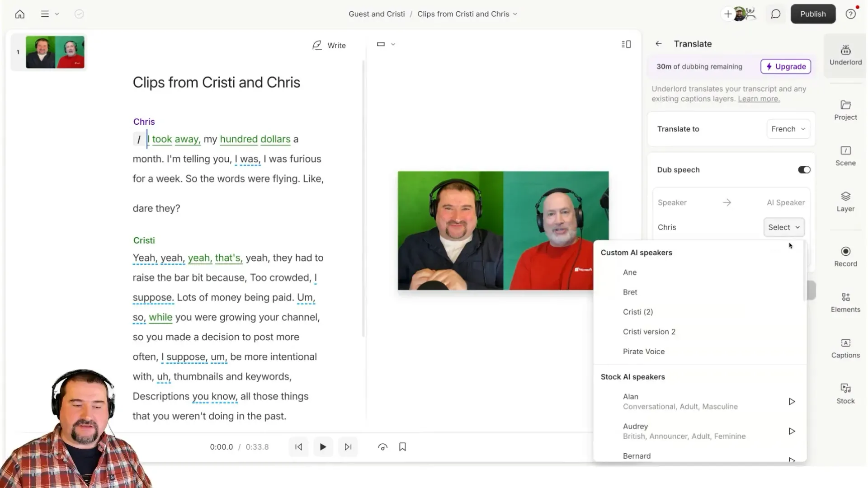
Task: Open the Elements panel
Action: [x=845, y=302]
